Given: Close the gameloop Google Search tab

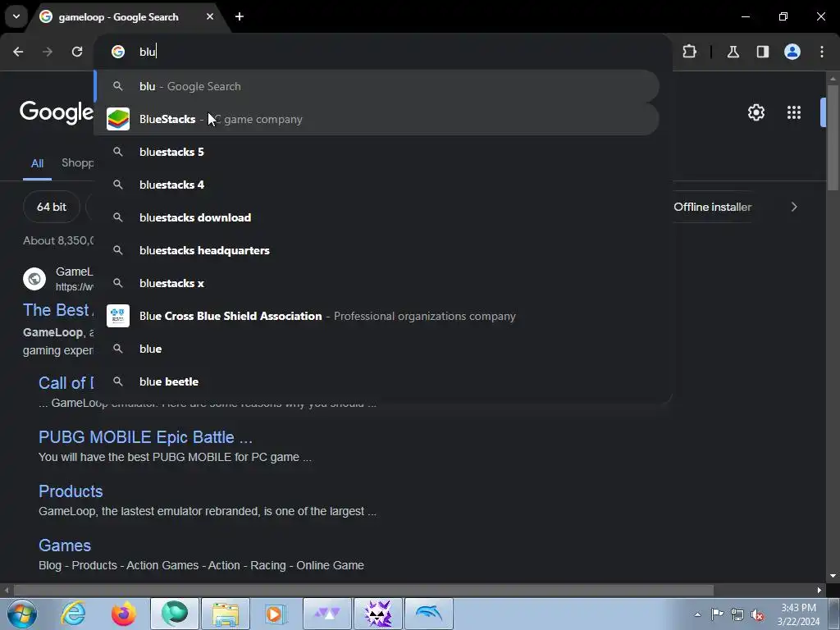Looking at the screenshot, I should pos(210,16).
